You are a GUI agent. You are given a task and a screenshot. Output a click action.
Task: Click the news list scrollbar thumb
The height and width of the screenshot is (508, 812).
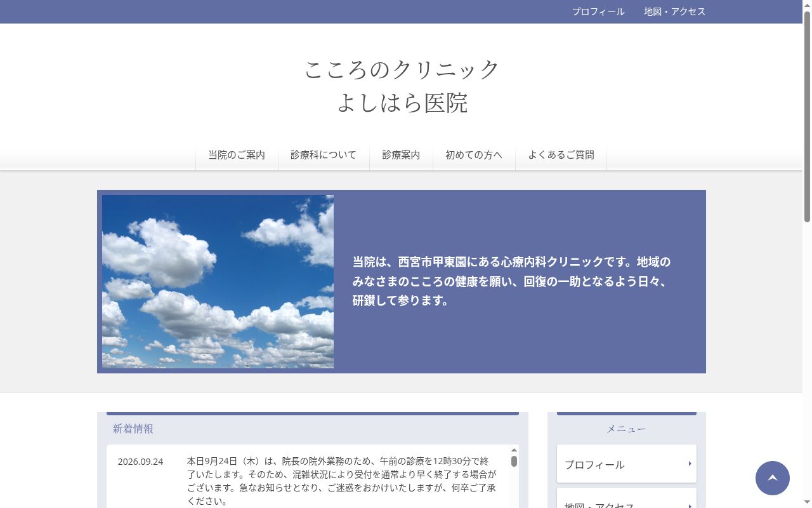(514, 461)
